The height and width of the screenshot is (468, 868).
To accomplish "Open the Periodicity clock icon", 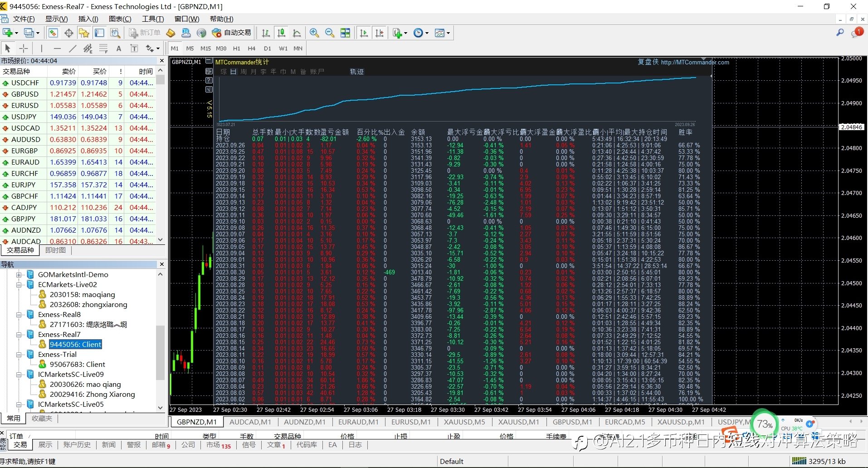I will tap(418, 33).
